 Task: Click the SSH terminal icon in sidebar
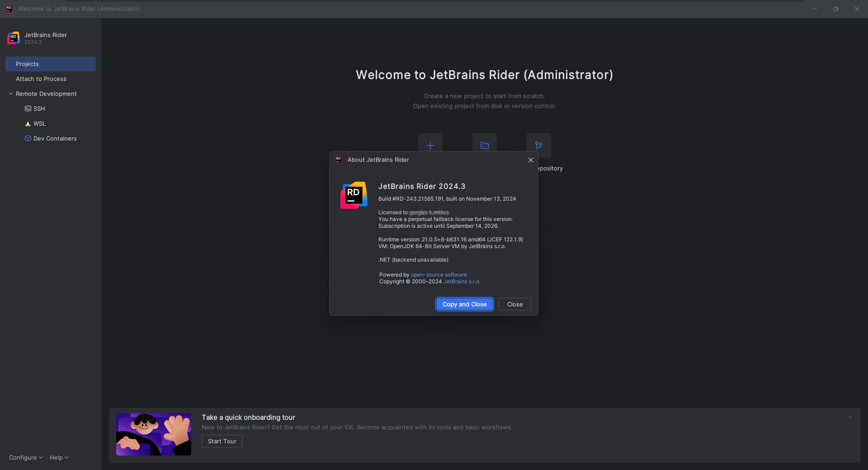[x=28, y=108]
